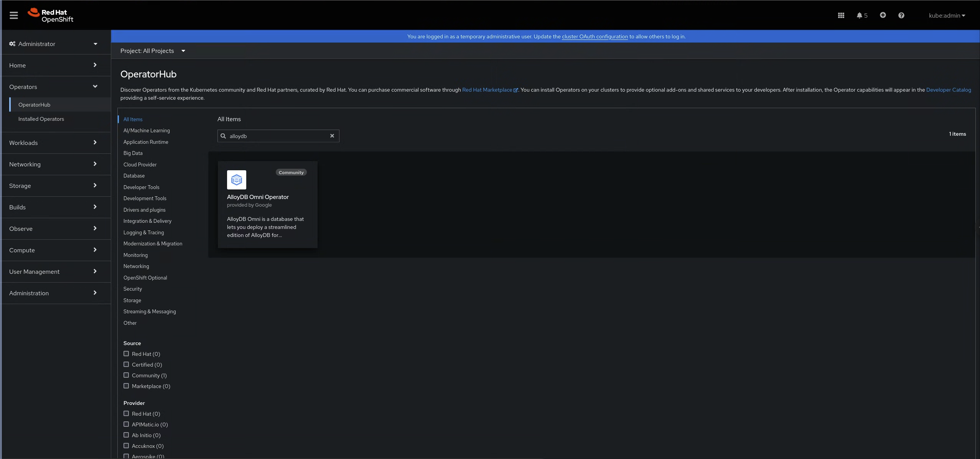Viewport: 980px width, 459px height.
Task: Click the hamburger navigation menu icon
Action: [14, 15]
